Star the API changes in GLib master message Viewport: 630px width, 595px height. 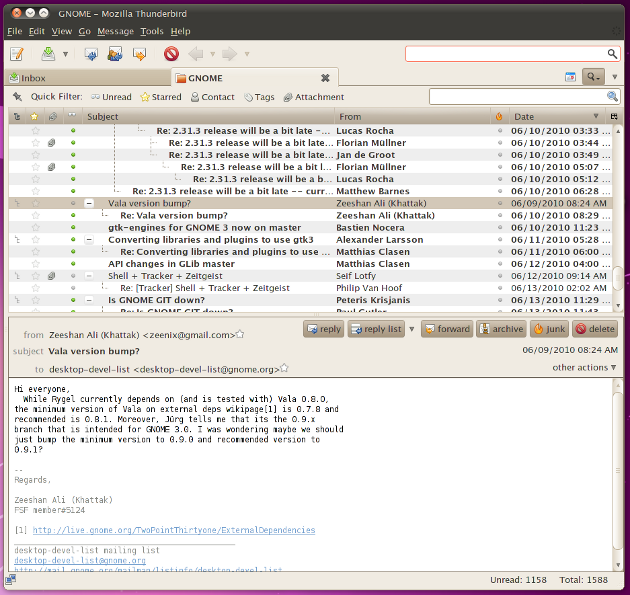pos(35,264)
